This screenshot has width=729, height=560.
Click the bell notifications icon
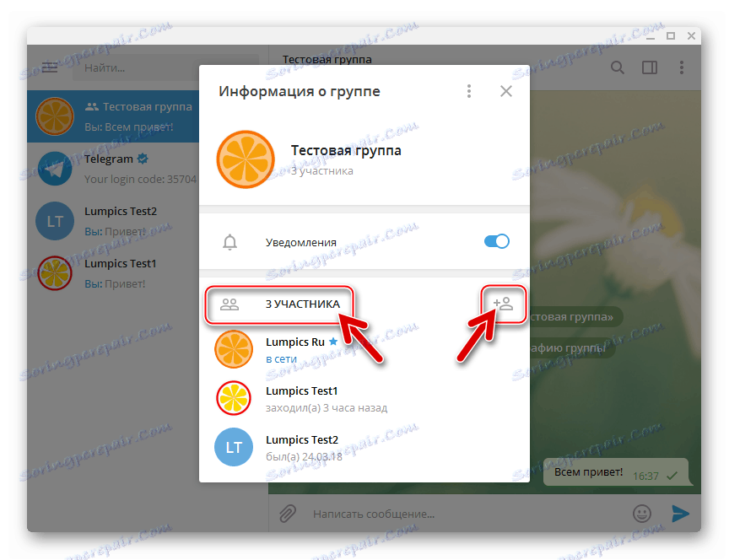pyautogui.click(x=229, y=242)
